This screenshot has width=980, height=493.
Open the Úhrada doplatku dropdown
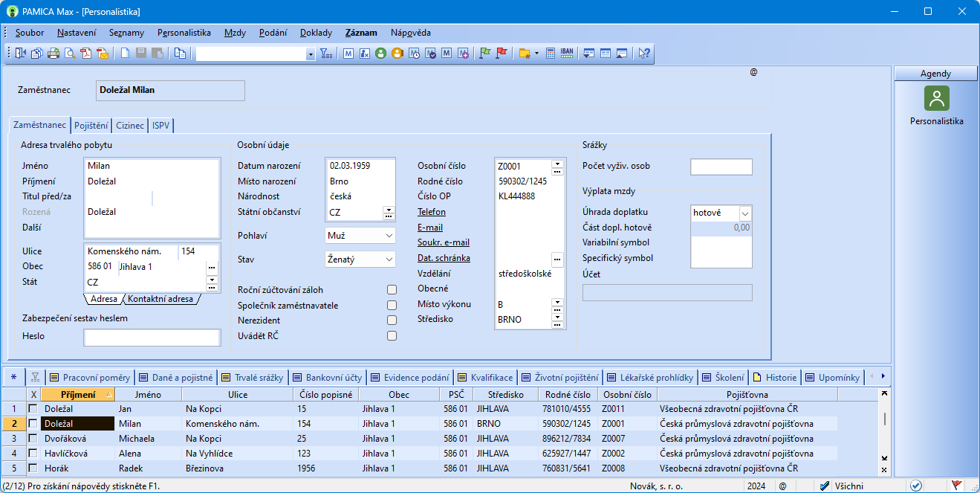[x=745, y=213]
